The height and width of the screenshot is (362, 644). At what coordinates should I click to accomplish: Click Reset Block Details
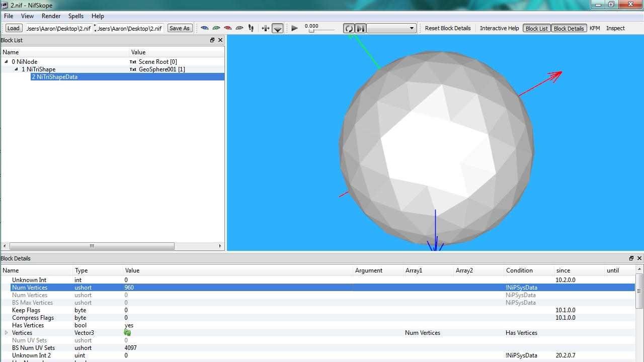tap(448, 28)
